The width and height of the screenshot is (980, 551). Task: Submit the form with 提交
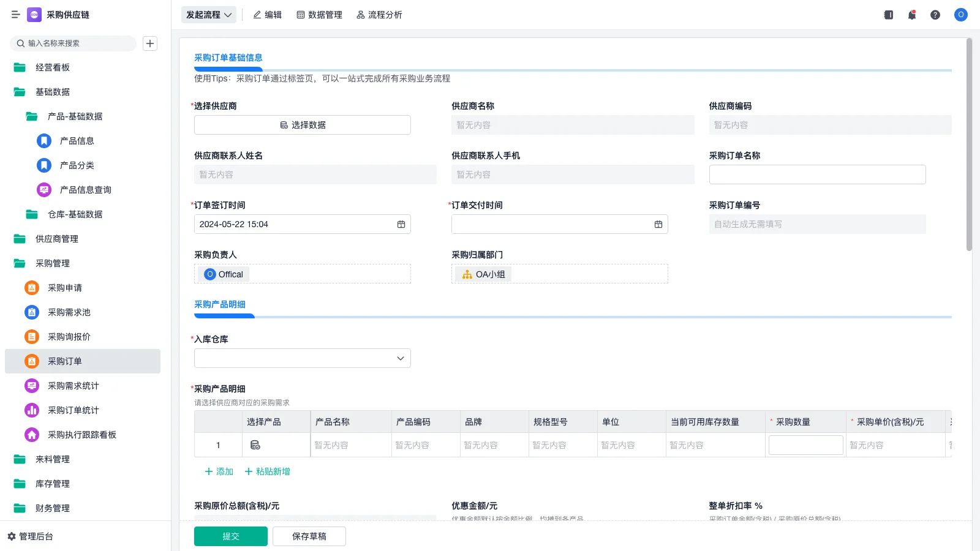[231, 536]
